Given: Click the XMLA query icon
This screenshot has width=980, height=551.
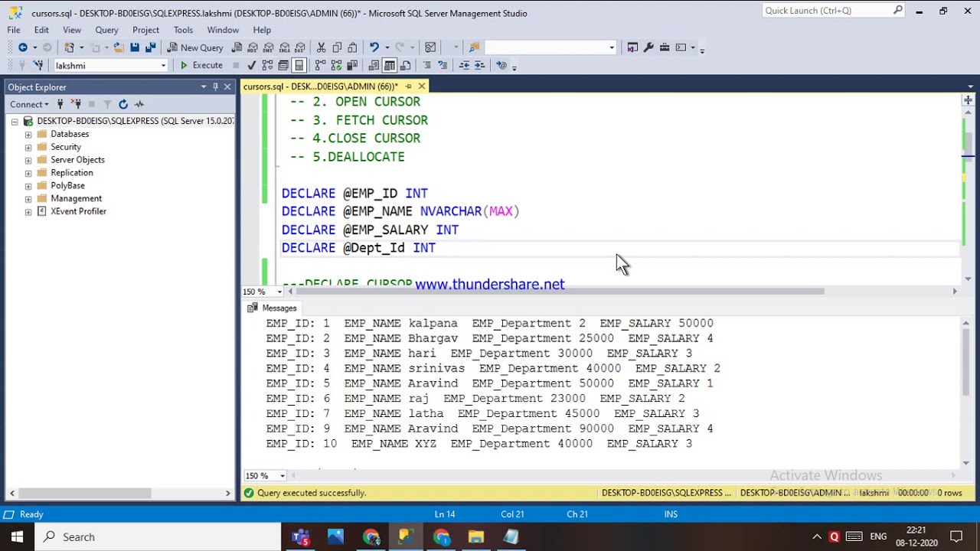Looking at the screenshot, I should click(x=285, y=47).
